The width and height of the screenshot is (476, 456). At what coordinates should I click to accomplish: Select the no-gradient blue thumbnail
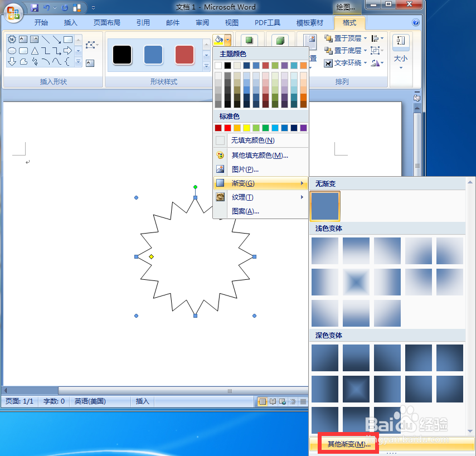tap(325, 206)
